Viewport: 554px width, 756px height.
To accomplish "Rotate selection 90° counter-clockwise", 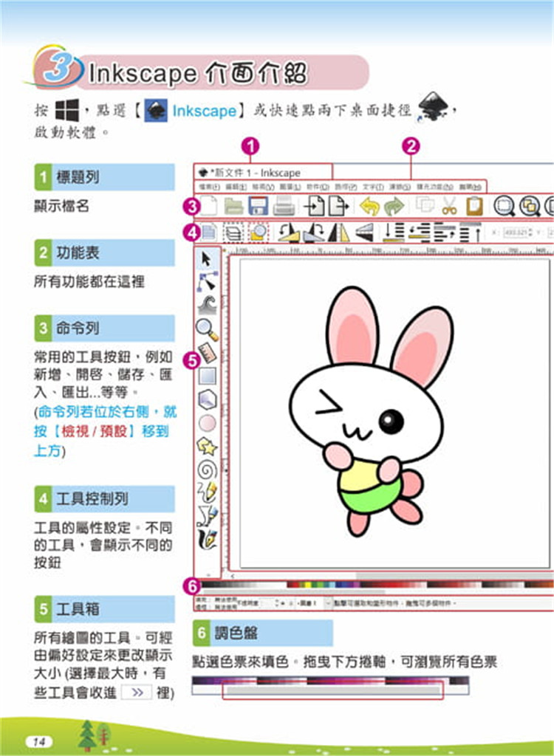I will pos(289,233).
